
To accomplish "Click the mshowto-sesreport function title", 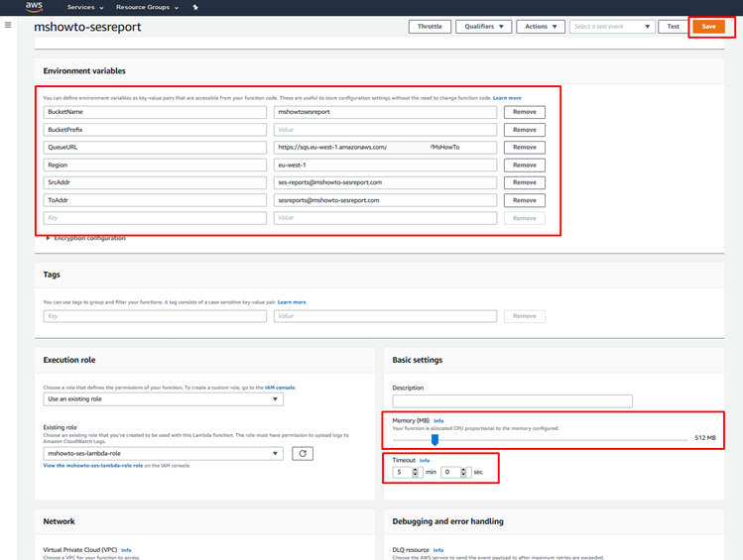I will click(x=87, y=27).
